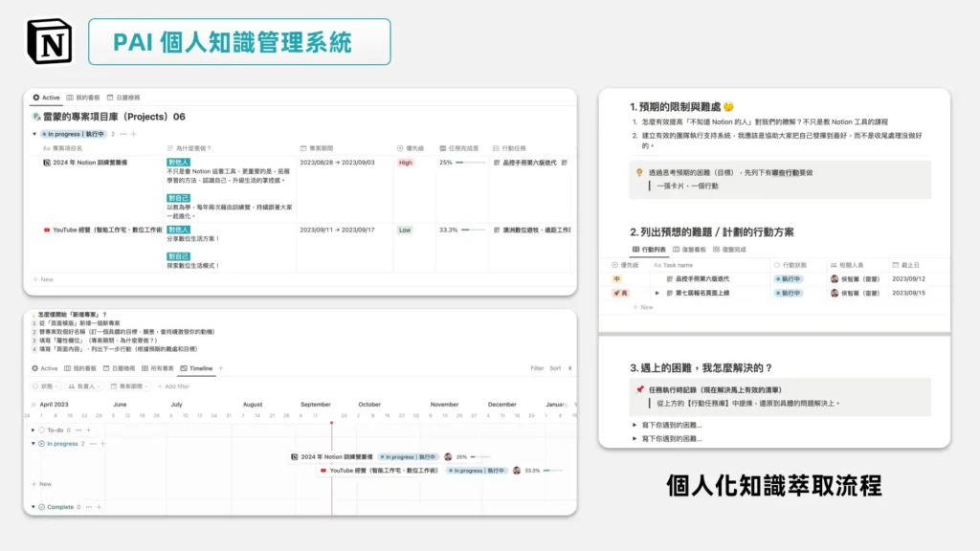Click the double-arrow icon beside April 2023

34,405
